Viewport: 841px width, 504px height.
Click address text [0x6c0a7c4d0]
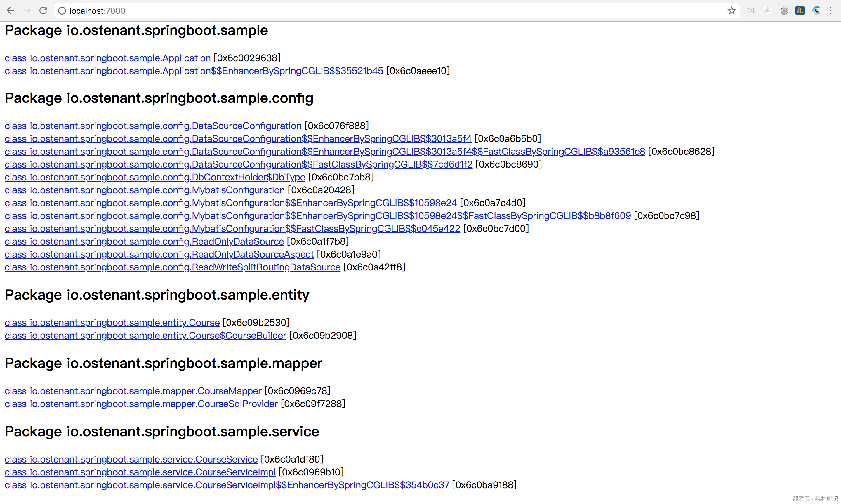coord(493,203)
